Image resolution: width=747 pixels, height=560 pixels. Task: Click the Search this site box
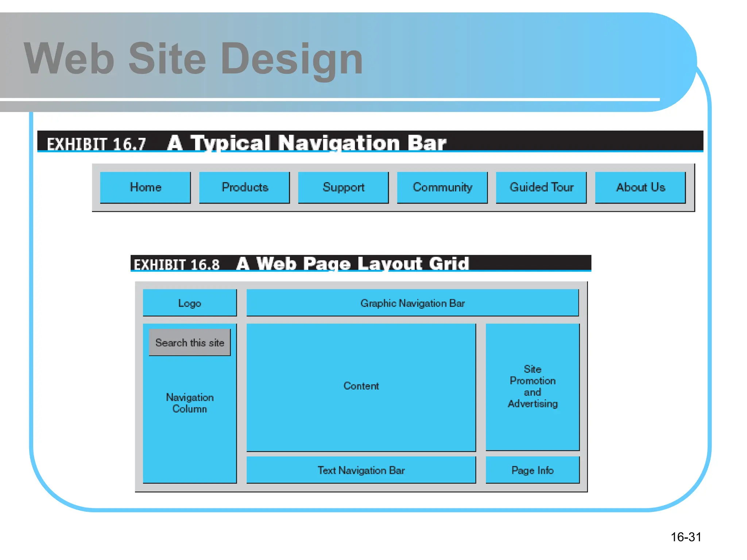(x=190, y=342)
